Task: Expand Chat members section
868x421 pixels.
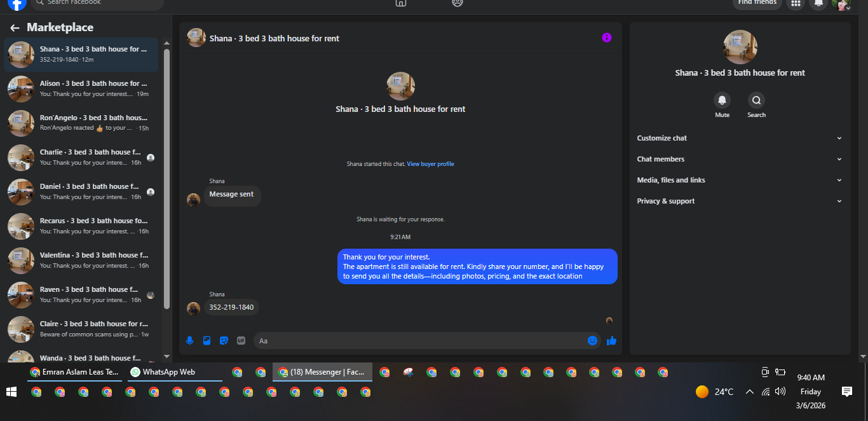Action: coord(740,159)
